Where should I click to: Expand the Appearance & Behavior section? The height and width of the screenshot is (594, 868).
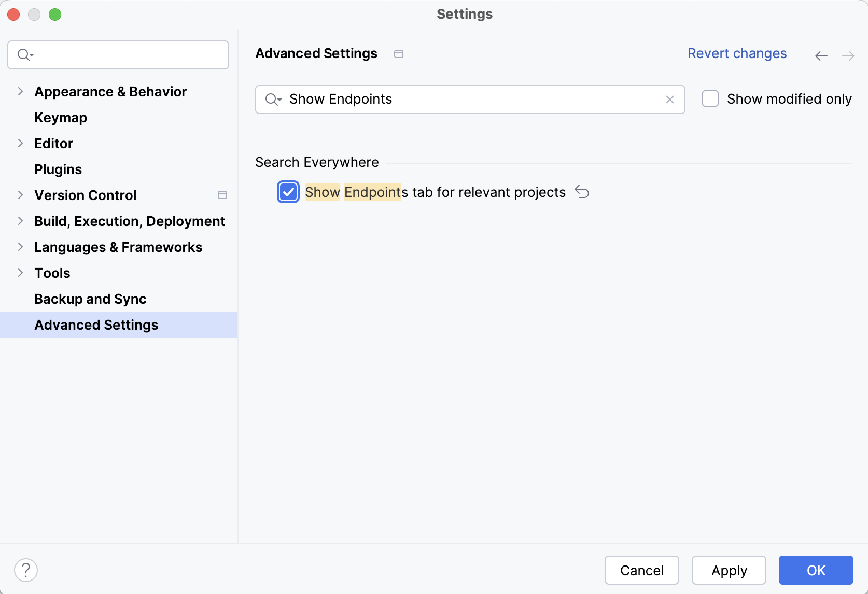click(20, 91)
